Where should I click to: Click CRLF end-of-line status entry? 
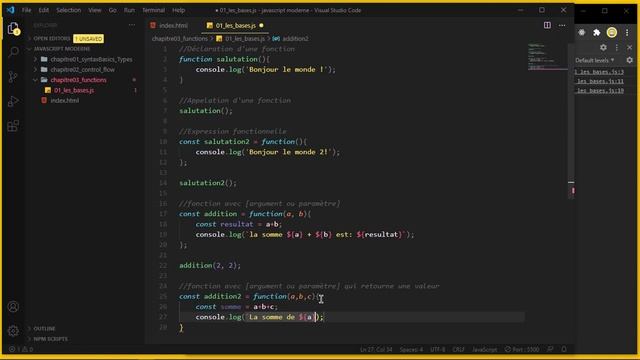458,349
